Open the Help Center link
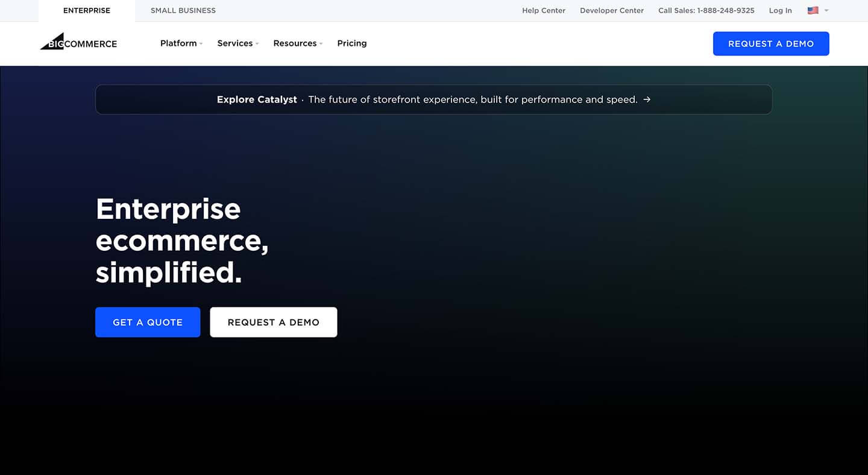 [x=544, y=10]
